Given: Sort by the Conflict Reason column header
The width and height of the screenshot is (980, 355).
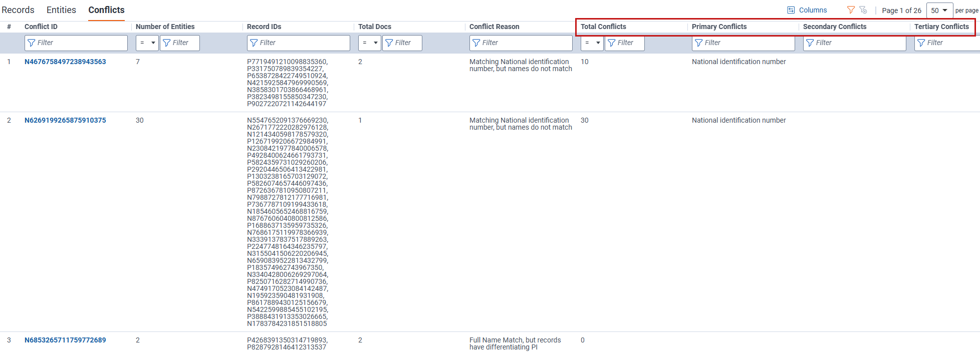Looking at the screenshot, I should click(x=495, y=27).
